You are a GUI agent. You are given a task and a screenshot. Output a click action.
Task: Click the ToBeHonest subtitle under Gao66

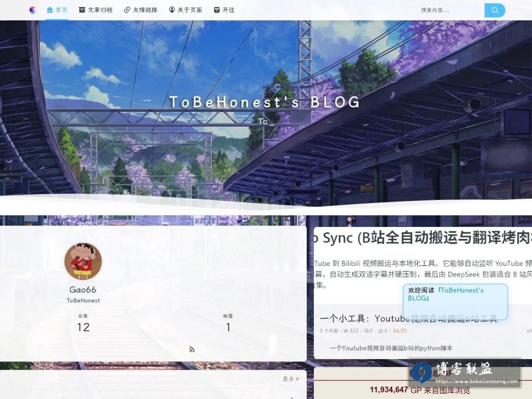[x=83, y=301]
